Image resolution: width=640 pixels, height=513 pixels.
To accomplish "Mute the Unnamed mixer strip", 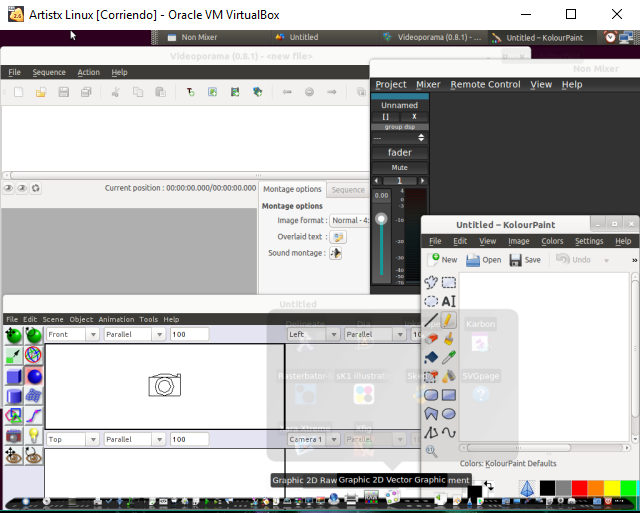I will pos(399,167).
